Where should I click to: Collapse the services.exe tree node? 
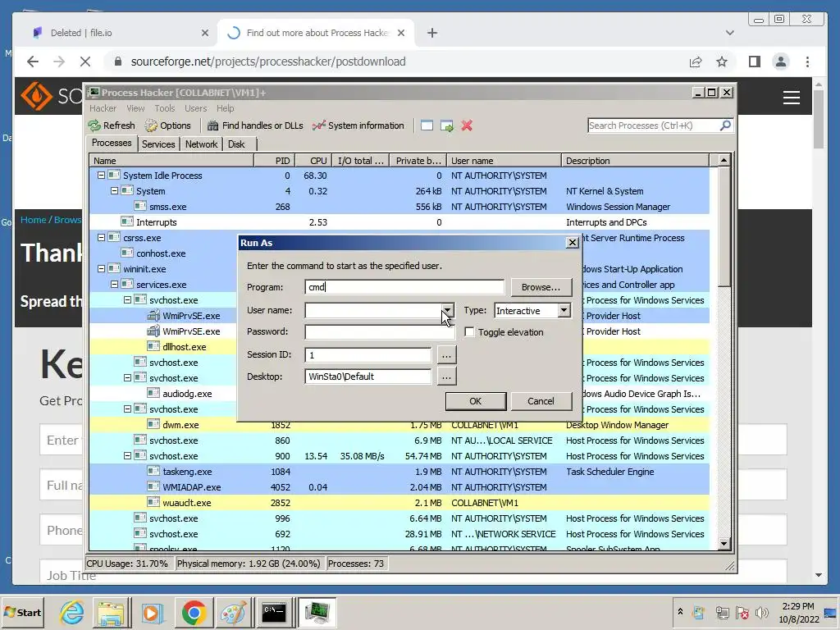coord(114,284)
